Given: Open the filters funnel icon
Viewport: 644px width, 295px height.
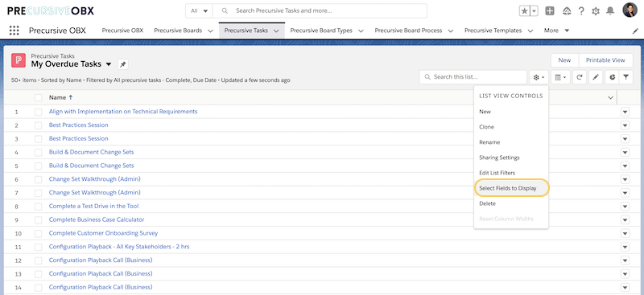Looking at the screenshot, I should (x=625, y=76).
